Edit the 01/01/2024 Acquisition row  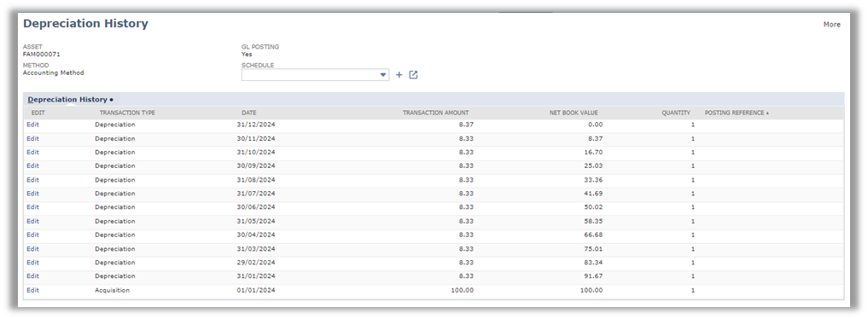click(x=32, y=290)
